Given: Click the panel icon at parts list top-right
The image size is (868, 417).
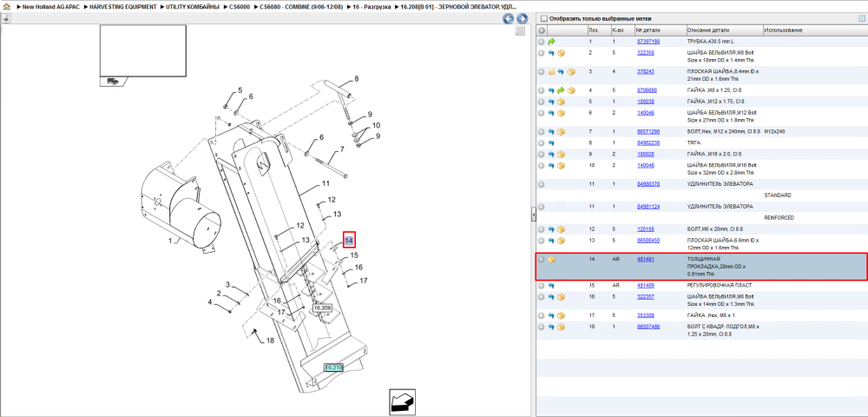Looking at the screenshot, I should pos(861,18).
